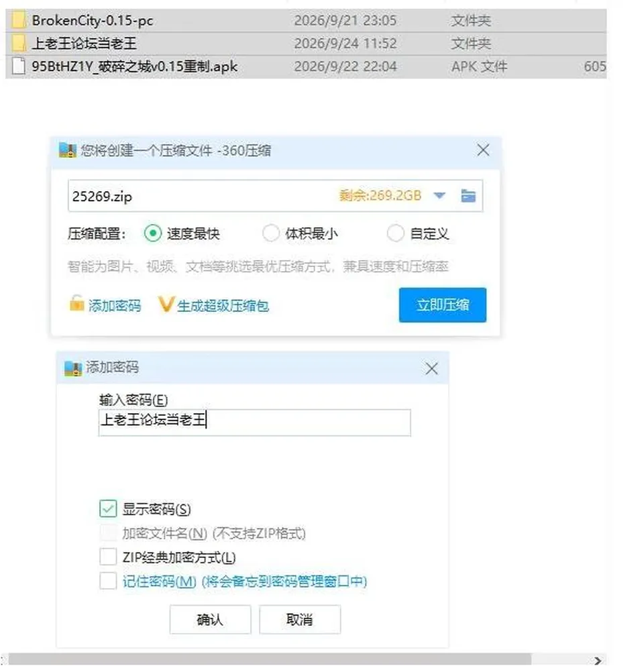The image size is (644, 666).
Task: Click date 2026/9/24 11:52
Action: coord(345,44)
